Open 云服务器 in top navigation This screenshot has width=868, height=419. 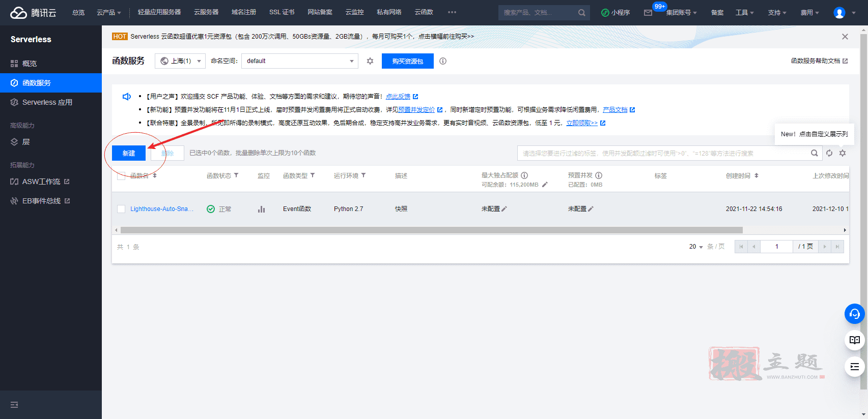click(206, 12)
